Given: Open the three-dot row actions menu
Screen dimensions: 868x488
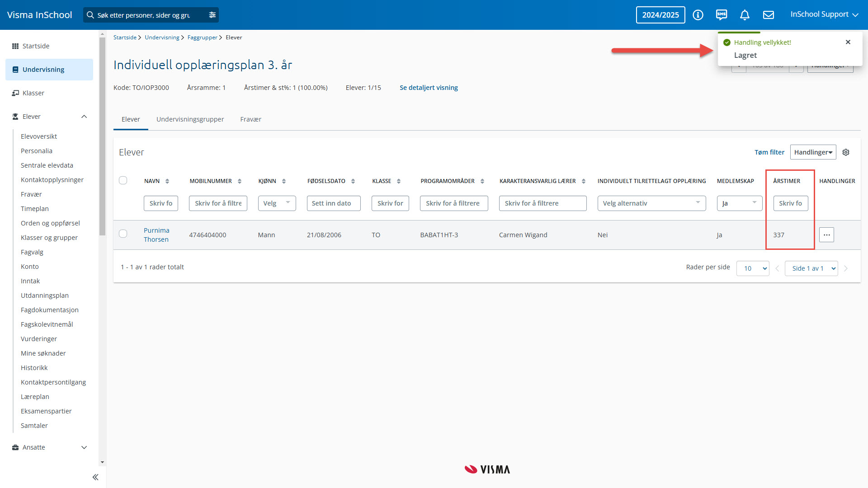Looking at the screenshot, I should 826,235.
